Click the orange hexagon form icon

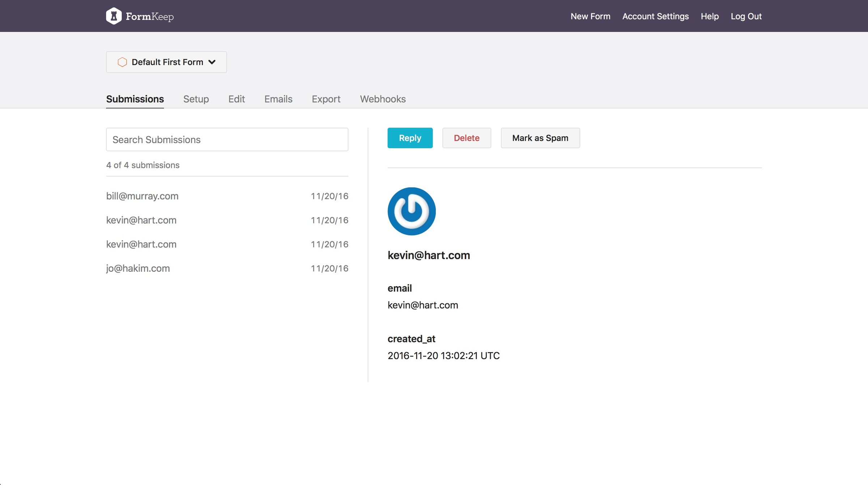(x=122, y=62)
